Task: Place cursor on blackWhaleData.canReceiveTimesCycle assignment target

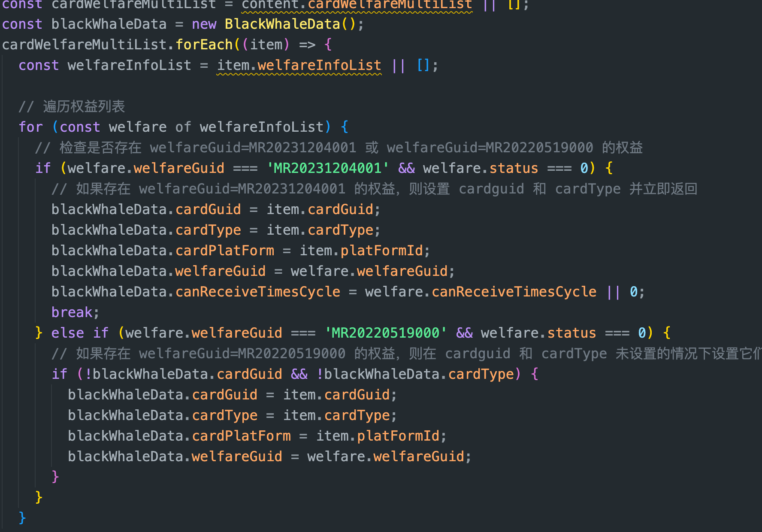Action: point(196,292)
